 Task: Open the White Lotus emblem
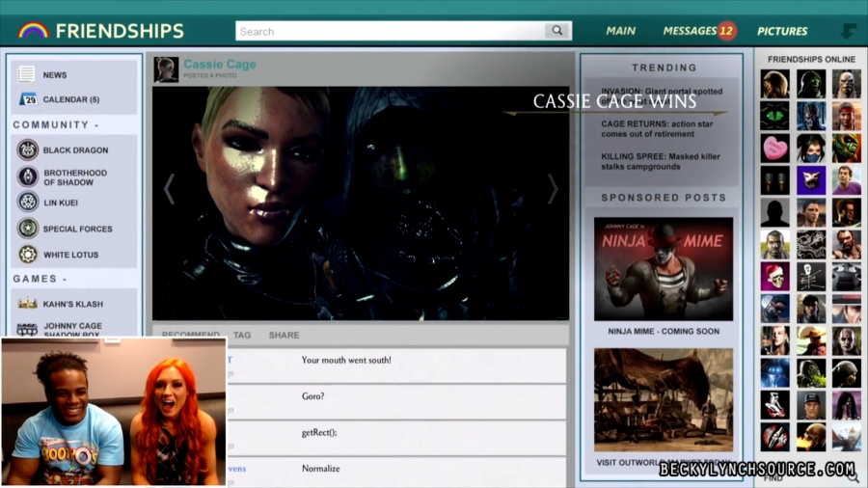[x=28, y=255]
